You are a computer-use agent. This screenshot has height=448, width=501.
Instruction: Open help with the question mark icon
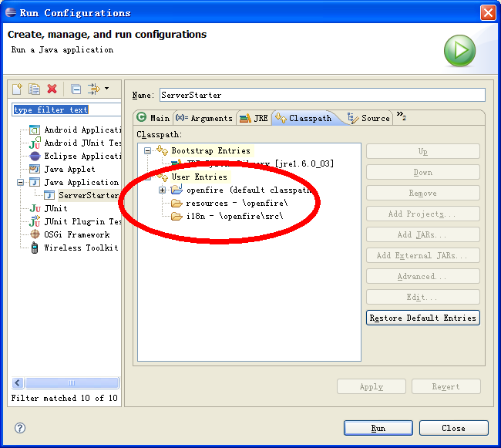pos(20,428)
